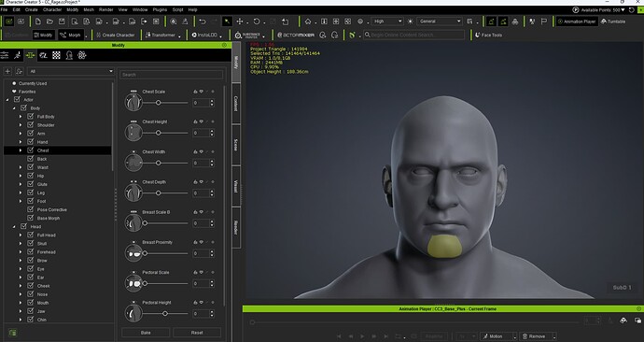Click the Bake button
The image size is (644, 342).
click(146, 333)
